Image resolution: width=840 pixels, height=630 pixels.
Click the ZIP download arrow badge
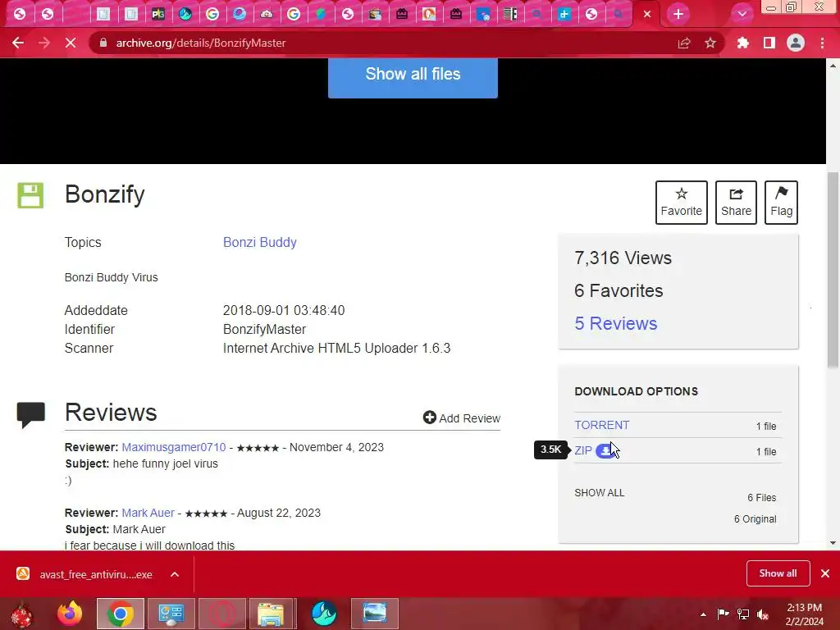(x=605, y=450)
